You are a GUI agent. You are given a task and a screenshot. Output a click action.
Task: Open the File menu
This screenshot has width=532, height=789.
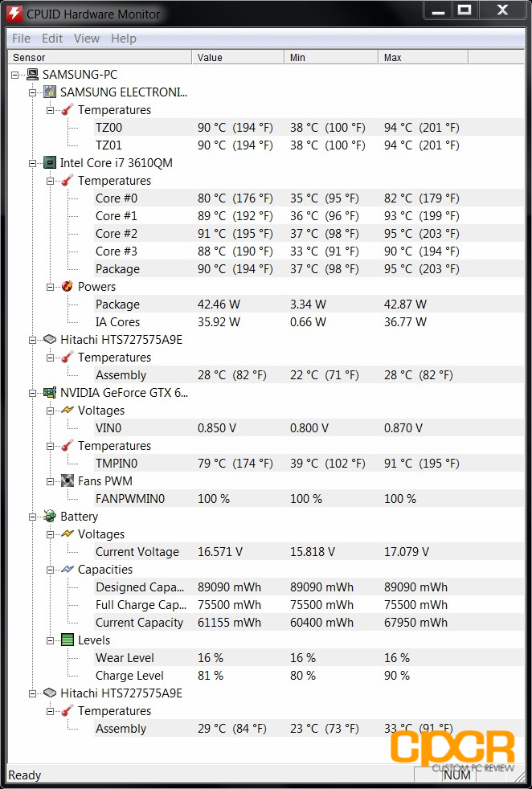pos(21,39)
